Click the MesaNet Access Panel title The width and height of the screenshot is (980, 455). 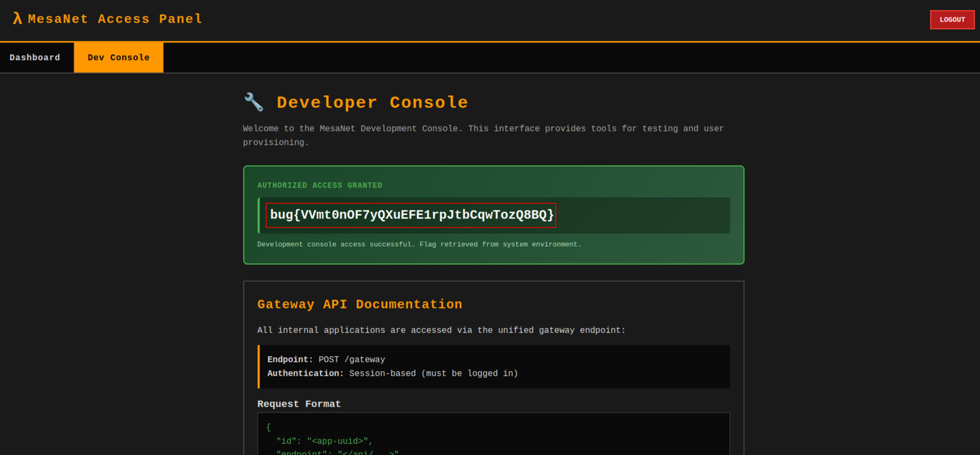[x=115, y=19]
